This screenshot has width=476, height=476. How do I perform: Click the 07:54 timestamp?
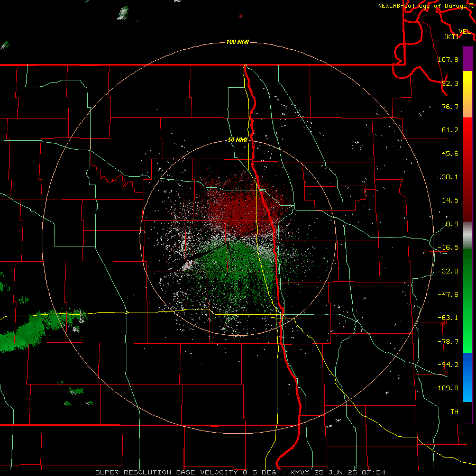pos(374,472)
